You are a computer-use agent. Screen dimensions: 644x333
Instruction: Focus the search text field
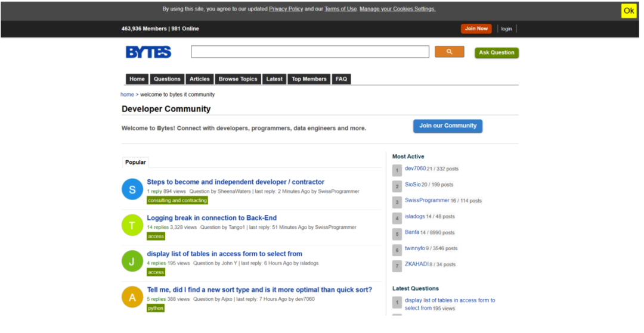(x=310, y=52)
